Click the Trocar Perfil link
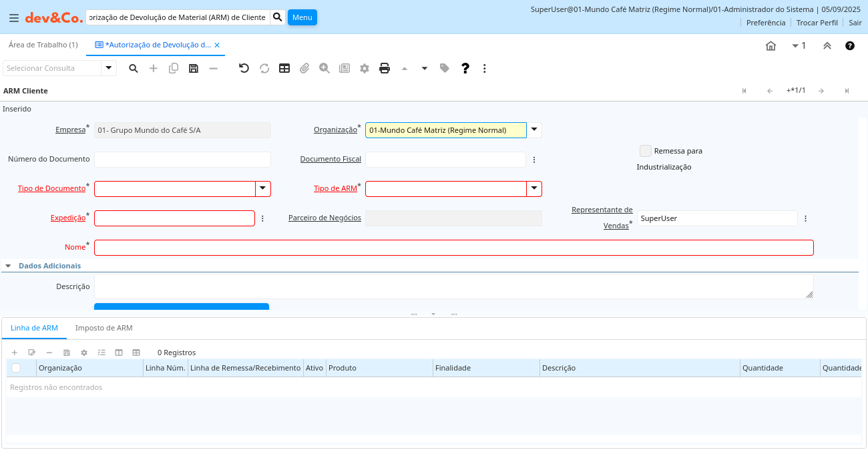Viewport: 868px width, 450px height. (x=817, y=23)
